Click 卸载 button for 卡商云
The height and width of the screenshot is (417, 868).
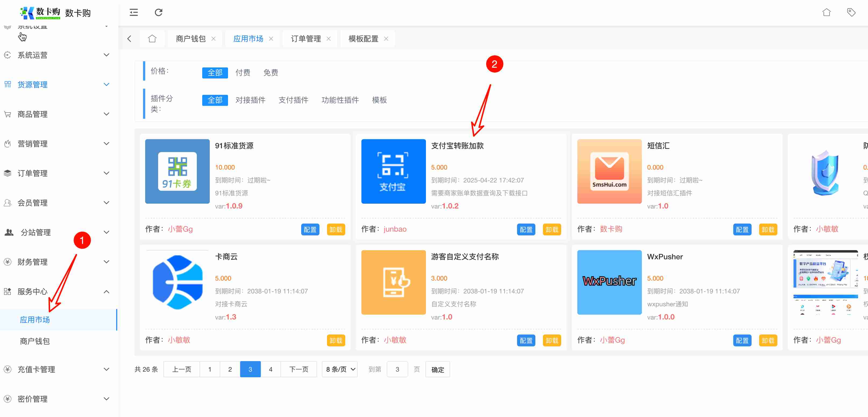(336, 340)
